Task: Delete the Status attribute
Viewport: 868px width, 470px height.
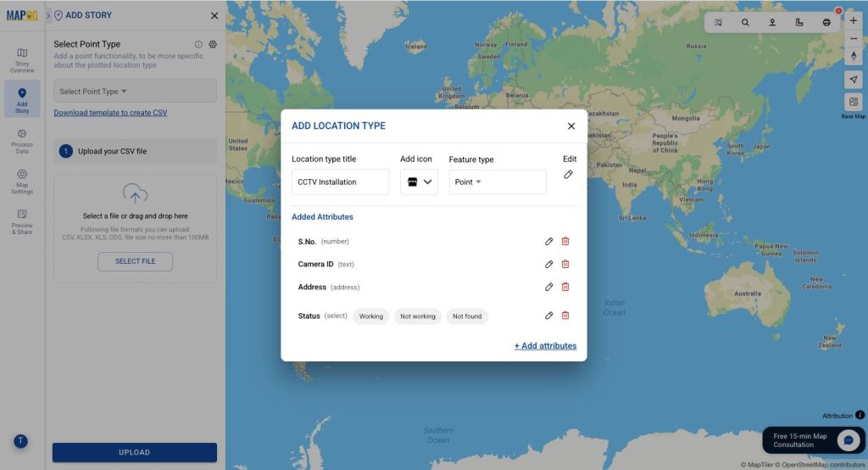Action: pos(565,316)
